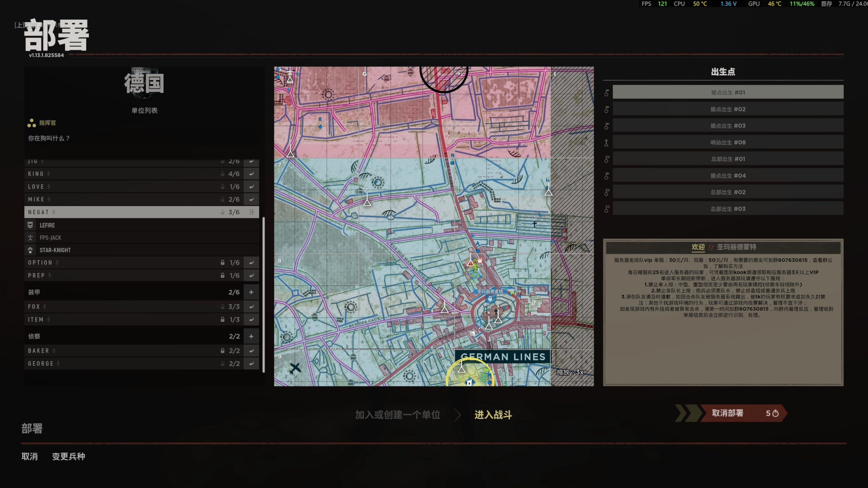This screenshot has height=488, width=868.
Task: Click the role icon beside FPS-JACK
Action: click(30, 238)
